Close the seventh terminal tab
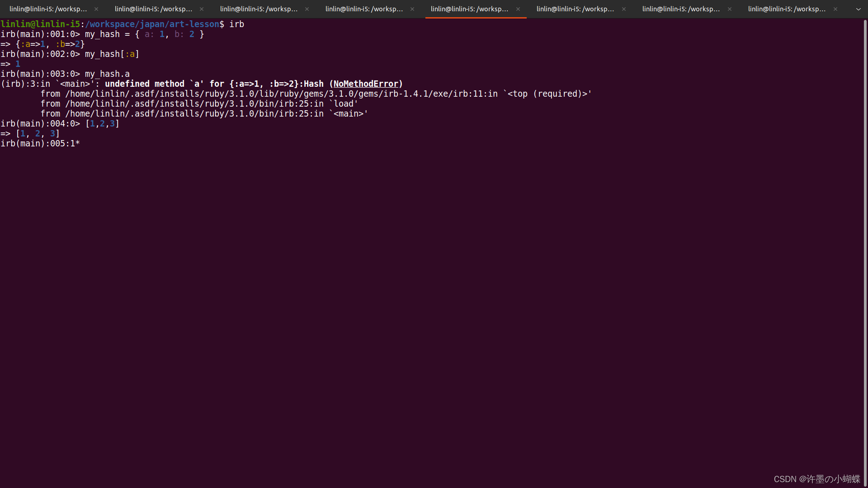This screenshot has height=488, width=868. (x=730, y=9)
